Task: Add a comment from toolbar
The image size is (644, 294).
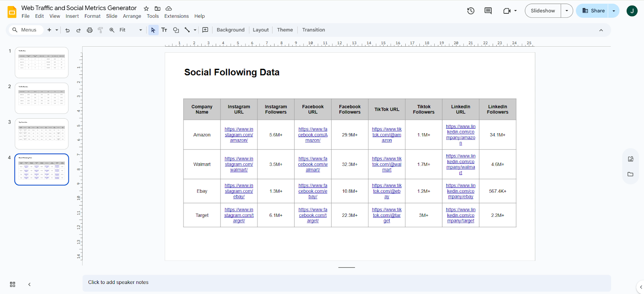Action: (x=205, y=30)
